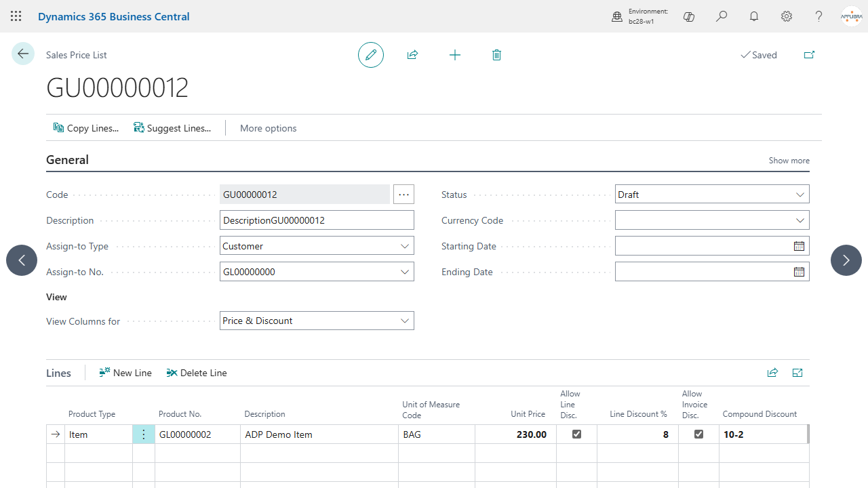Select the Compound Discount cell 10-2
Screen dimensions: 868x488
(x=763, y=434)
